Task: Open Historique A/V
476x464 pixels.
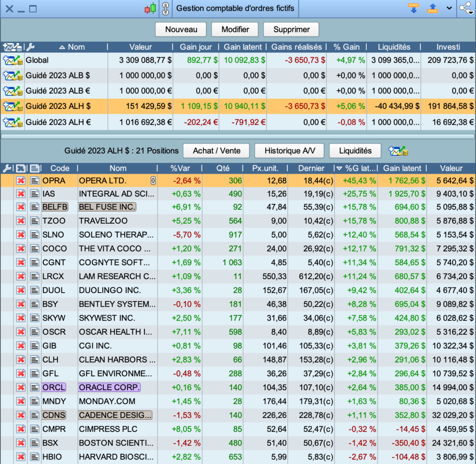Action: pos(290,151)
